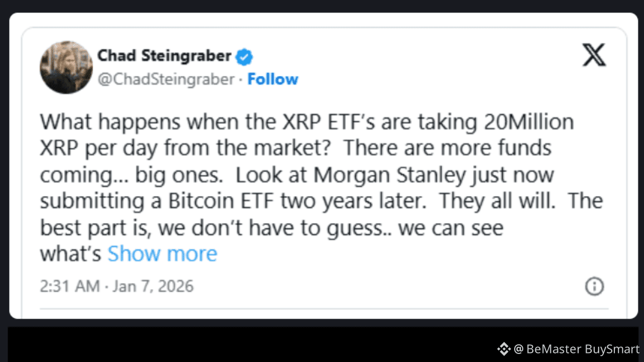Click the Binance diamond logo in the watermark
This screenshot has height=362, width=644.
tap(504, 348)
